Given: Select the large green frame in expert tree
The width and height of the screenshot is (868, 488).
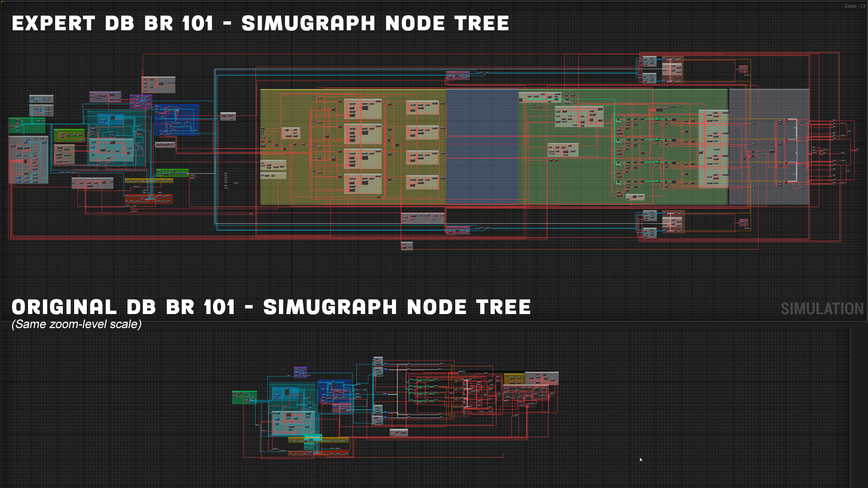Looking at the screenshot, I should pos(624,147).
